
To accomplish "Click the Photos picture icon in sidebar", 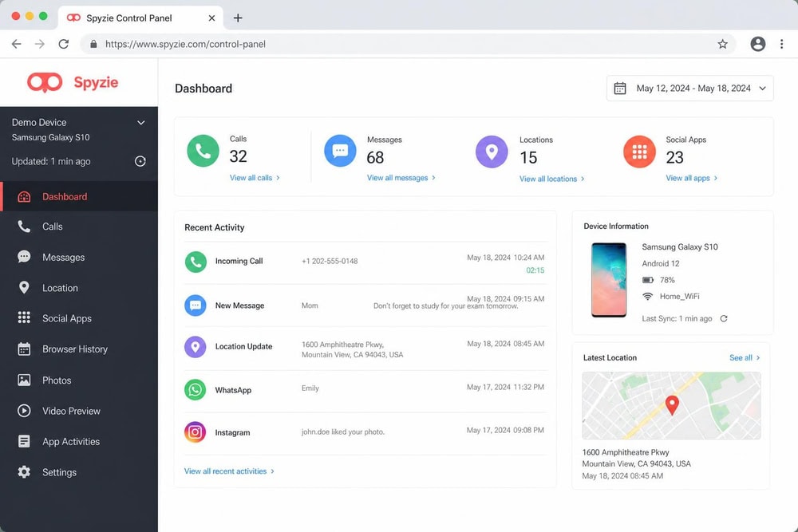I will point(24,380).
